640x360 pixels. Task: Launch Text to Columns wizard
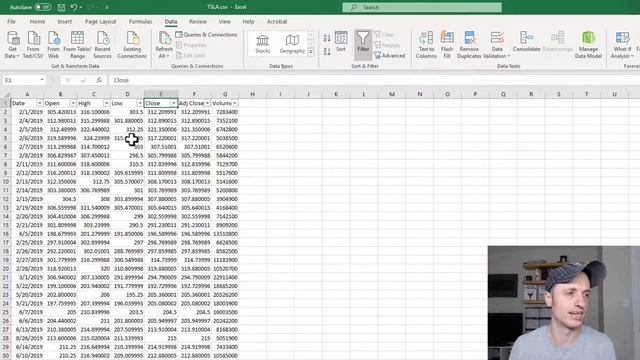pyautogui.click(x=426, y=44)
